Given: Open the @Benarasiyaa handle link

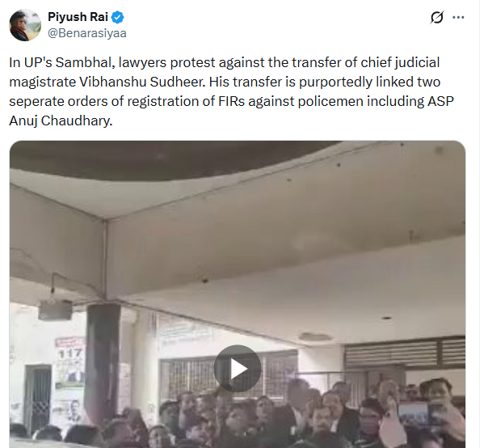Looking at the screenshot, I should [87, 33].
